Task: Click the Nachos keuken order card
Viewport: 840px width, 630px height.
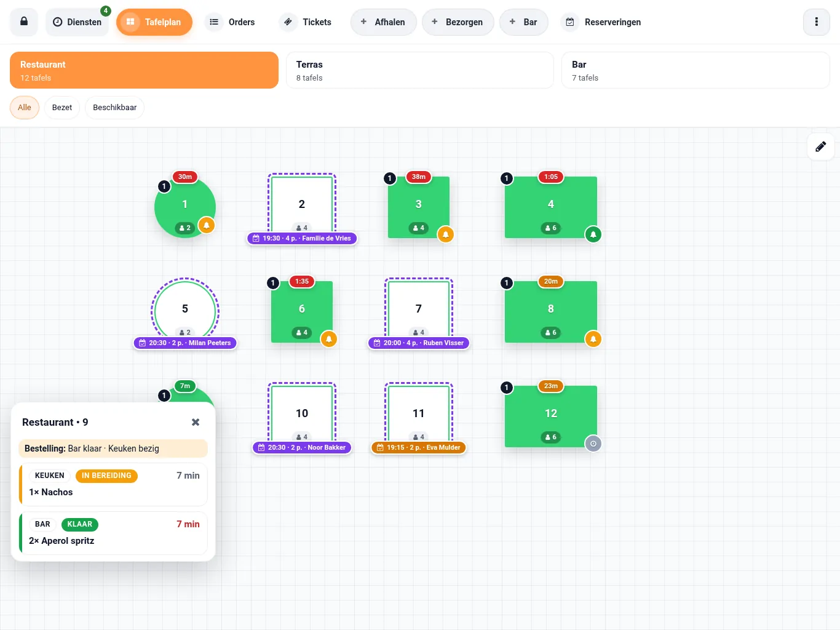Action: coord(113,484)
